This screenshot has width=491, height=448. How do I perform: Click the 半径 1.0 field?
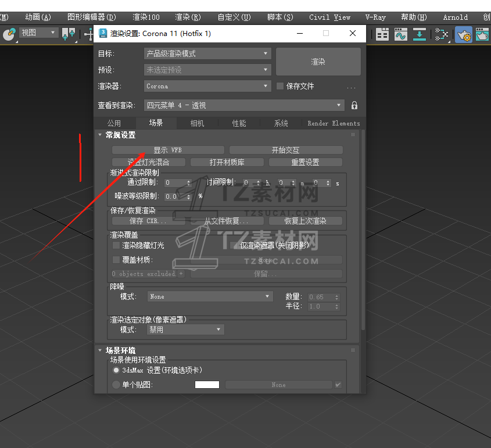point(321,306)
